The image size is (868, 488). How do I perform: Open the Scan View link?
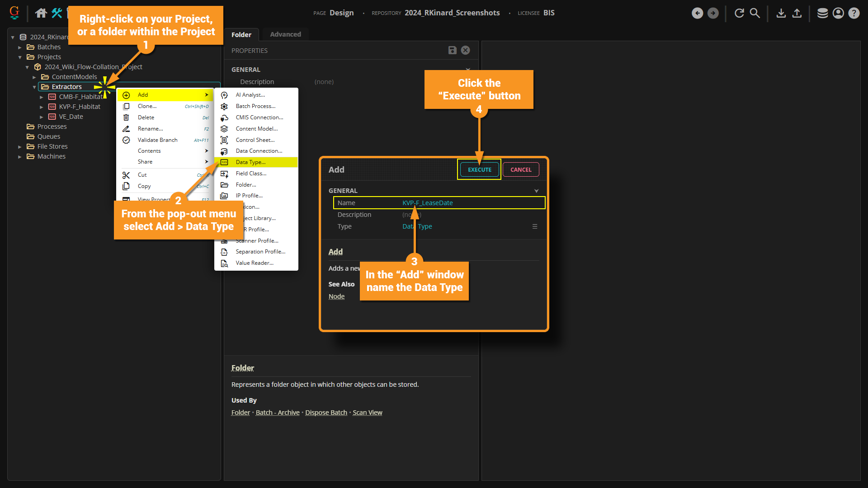367,413
